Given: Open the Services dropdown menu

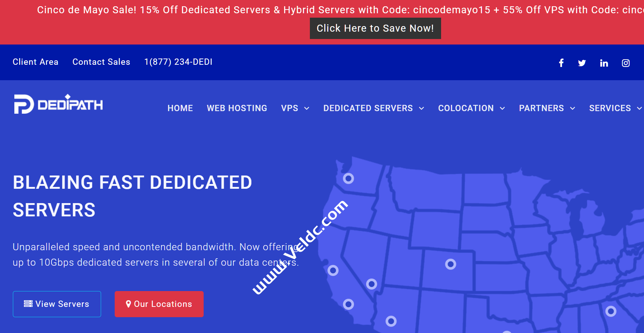Looking at the screenshot, I should 615,108.
